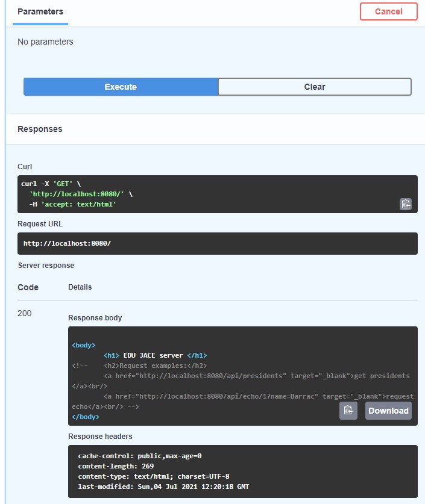
Task: Select the Parameters tab
Action: [x=40, y=11]
